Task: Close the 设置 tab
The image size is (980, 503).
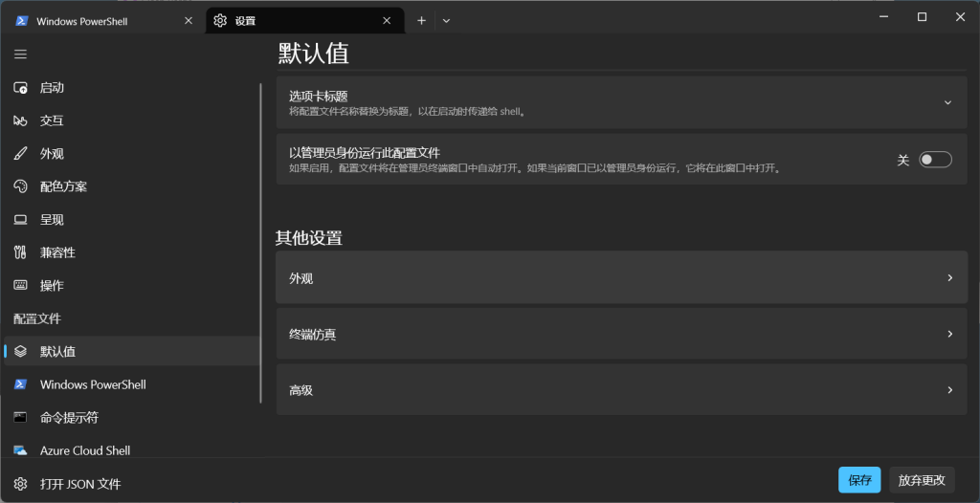Action: [387, 21]
